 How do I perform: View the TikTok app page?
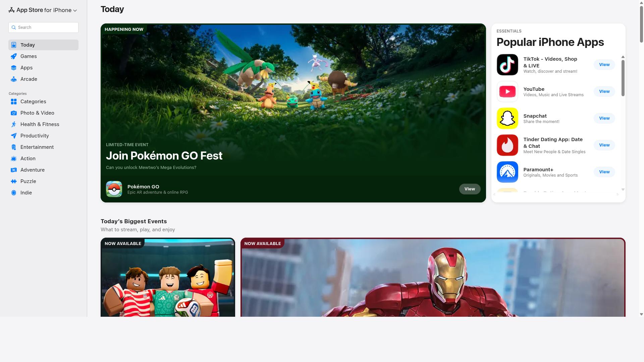(604, 65)
